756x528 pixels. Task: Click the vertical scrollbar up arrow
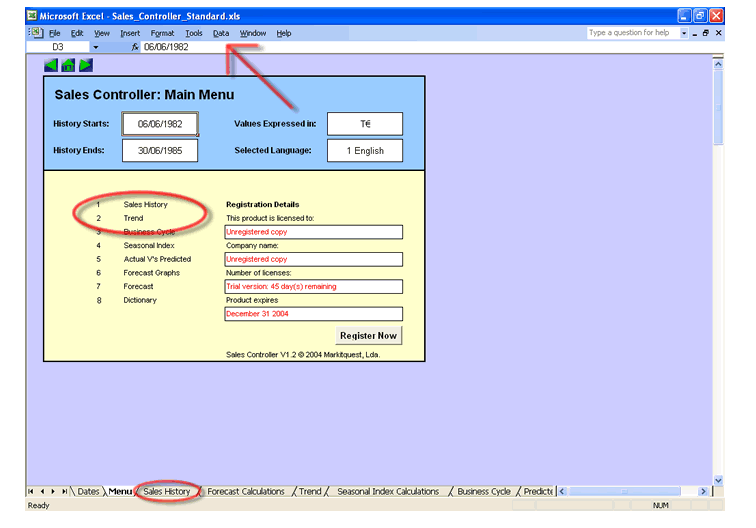(x=718, y=64)
